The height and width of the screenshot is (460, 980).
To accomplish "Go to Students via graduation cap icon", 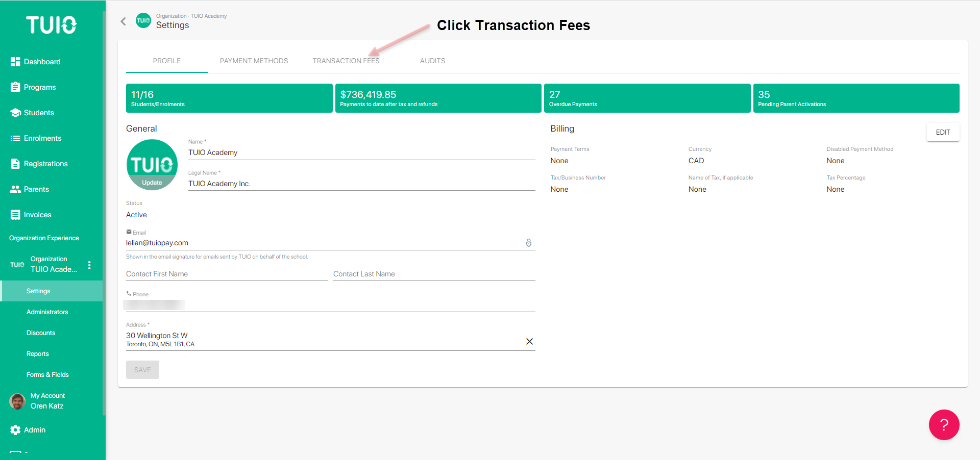I will point(15,113).
